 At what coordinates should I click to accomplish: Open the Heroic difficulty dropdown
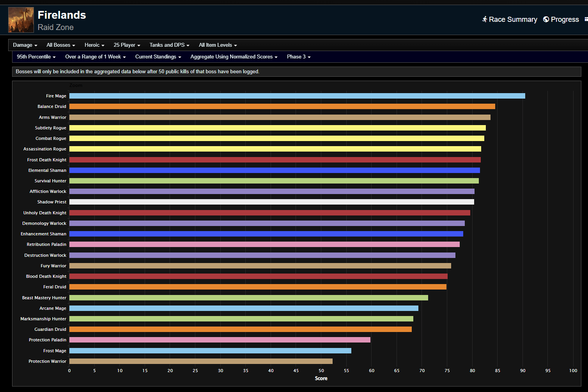point(94,45)
